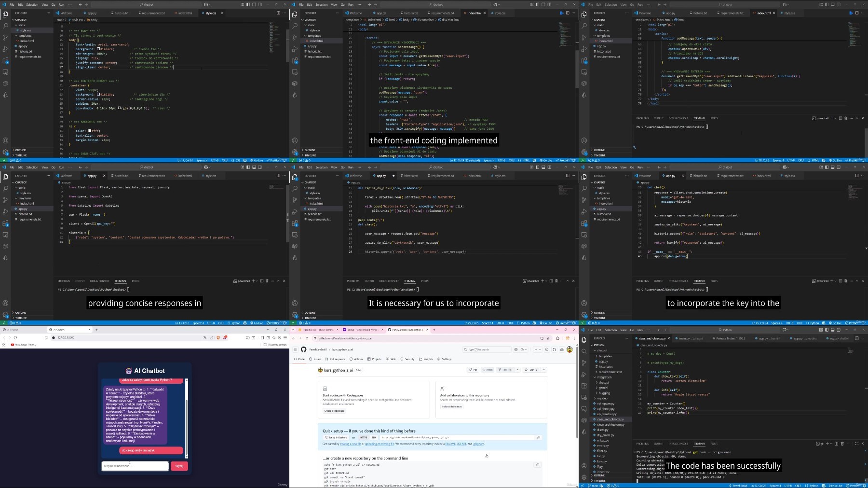This screenshot has width=868, height=488.
Task: Reload the AI Chatbot page
Action: click(15, 337)
